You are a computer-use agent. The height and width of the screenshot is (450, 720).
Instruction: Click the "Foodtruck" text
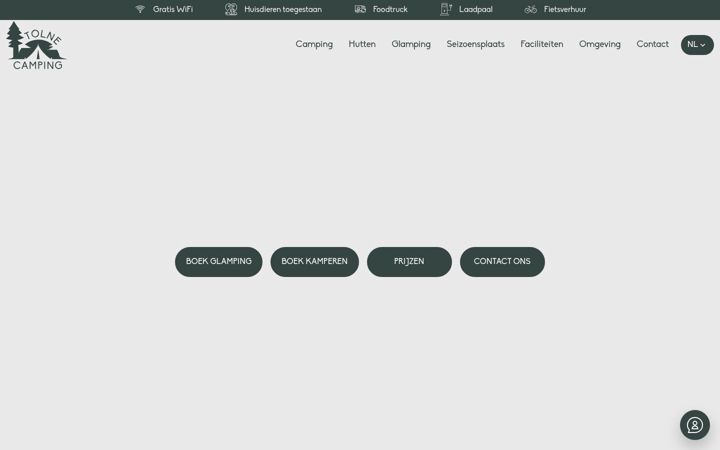click(x=390, y=9)
